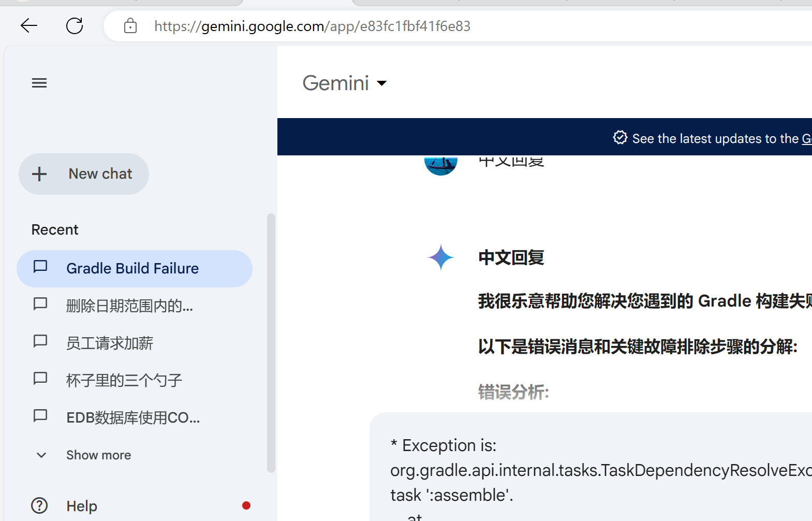Open the 杯子里的三个勺子 chat
The width and height of the screenshot is (812, 521).
coord(135,381)
